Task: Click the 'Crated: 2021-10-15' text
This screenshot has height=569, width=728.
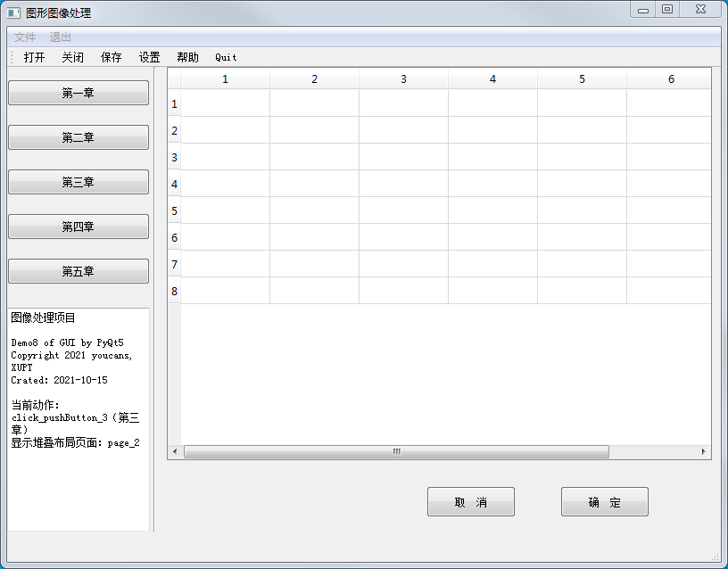Action: pyautogui.click(x=60, y=380)
